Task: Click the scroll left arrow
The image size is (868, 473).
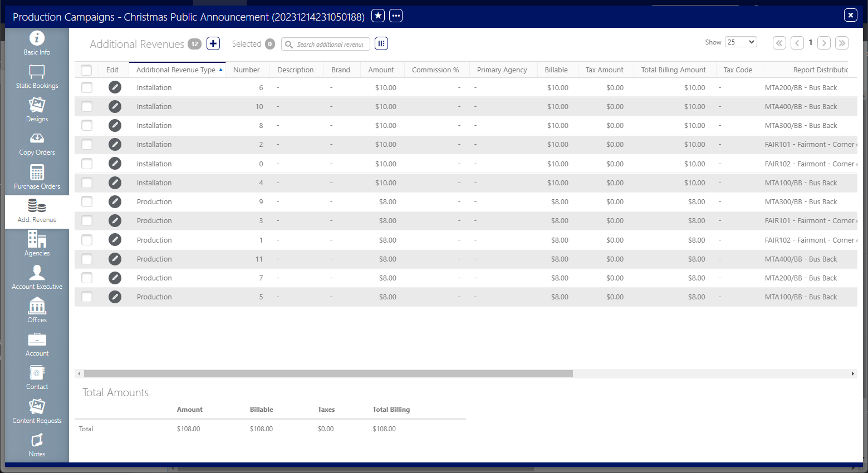Action: click(79, 374)
